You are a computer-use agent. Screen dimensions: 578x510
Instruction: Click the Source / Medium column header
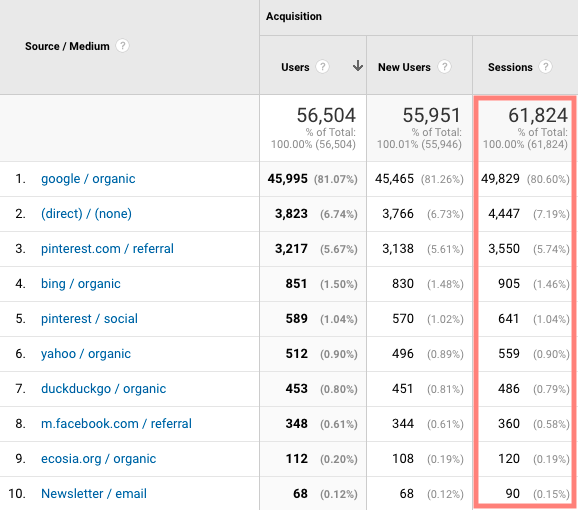(67, 46)
